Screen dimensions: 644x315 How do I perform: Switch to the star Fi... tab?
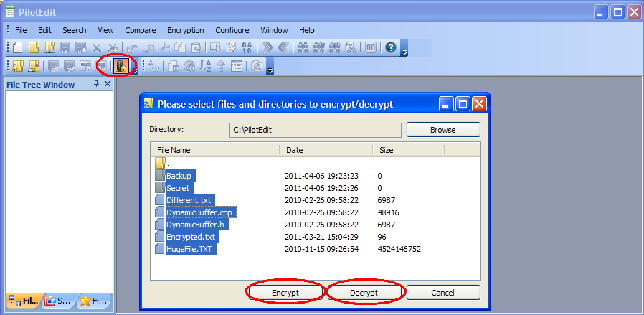tap(94, 301)
